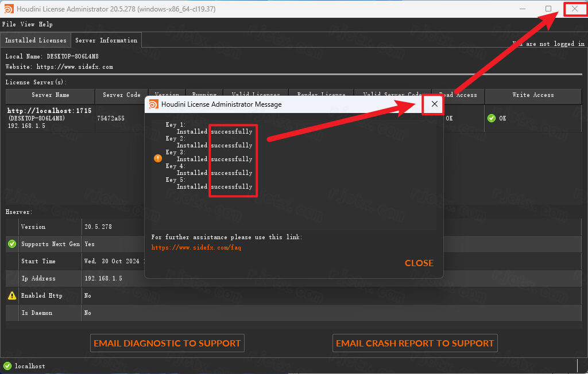Open the Help menu
The height and width of the screenshot is (374, 588).
click(45, 24)
